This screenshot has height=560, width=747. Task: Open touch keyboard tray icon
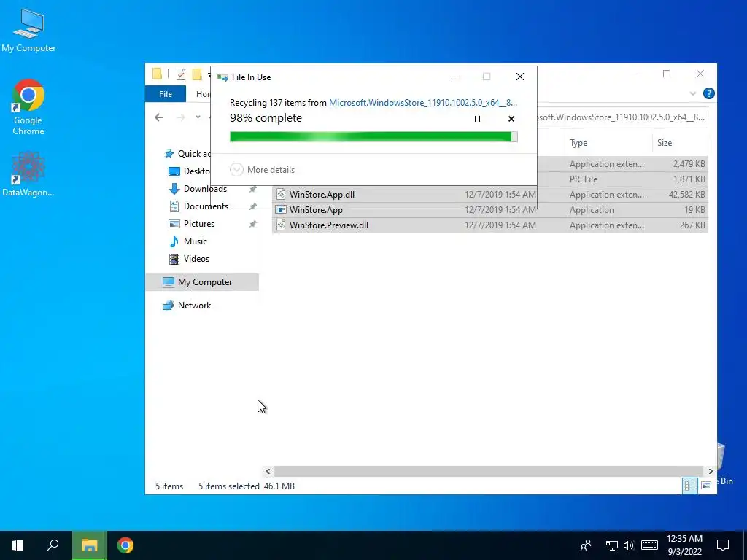pyautogui.click(x=649, y=545)
